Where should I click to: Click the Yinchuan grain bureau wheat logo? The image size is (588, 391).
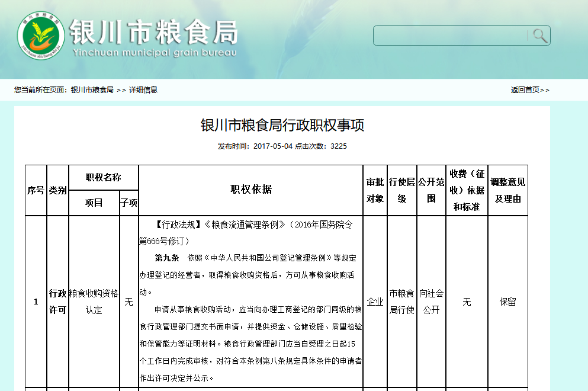tap(41, 36)
